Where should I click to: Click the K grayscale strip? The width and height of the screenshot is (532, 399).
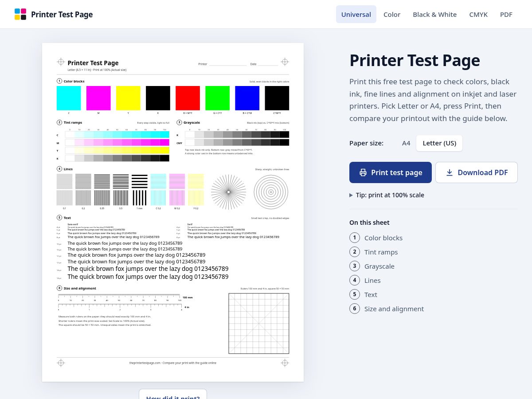[237, 134]
